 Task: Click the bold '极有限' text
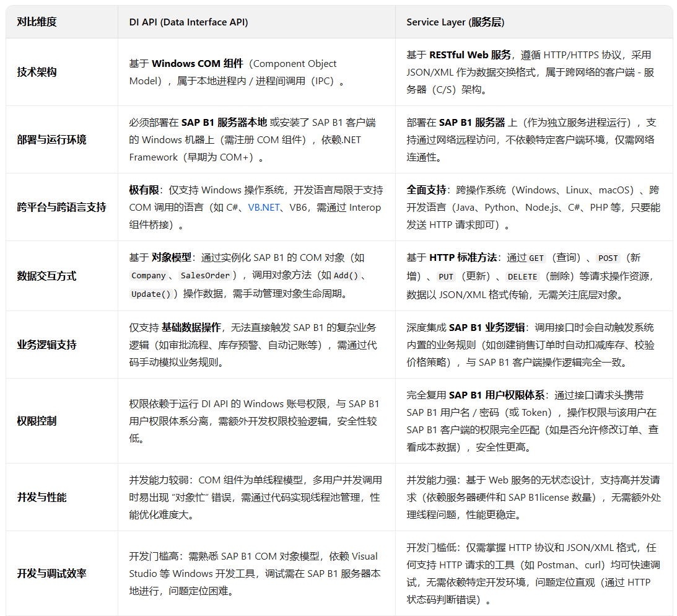pos(144,190)
